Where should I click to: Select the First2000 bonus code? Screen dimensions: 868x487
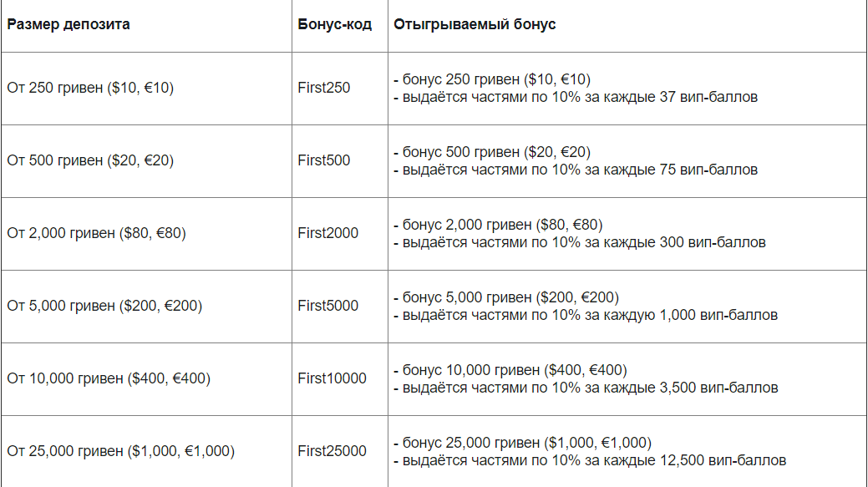click(327, 233)
